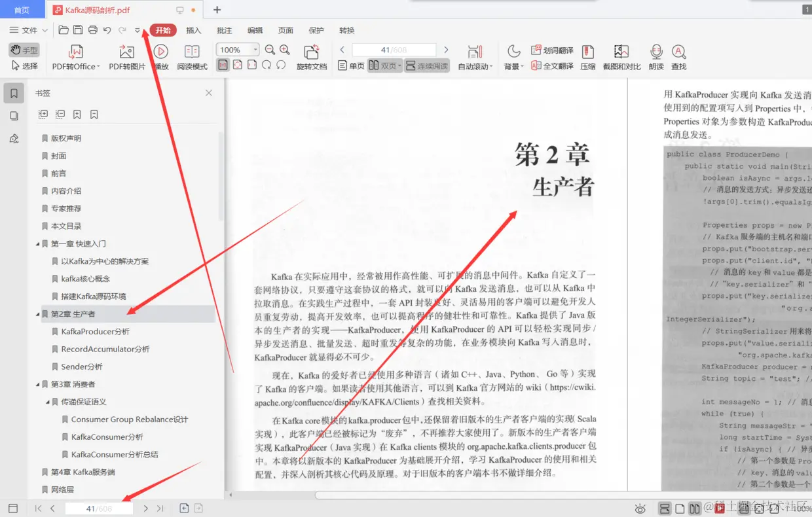The height and width of the screenshot is (517, 812).
Task: Switch to 单页 single page layout
Action: pos(351,65)
